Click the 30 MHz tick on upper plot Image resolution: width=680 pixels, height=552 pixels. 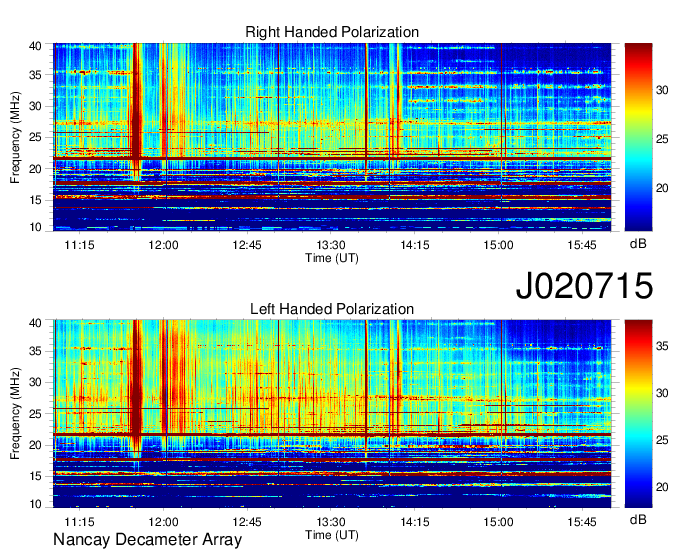[36, 106]
